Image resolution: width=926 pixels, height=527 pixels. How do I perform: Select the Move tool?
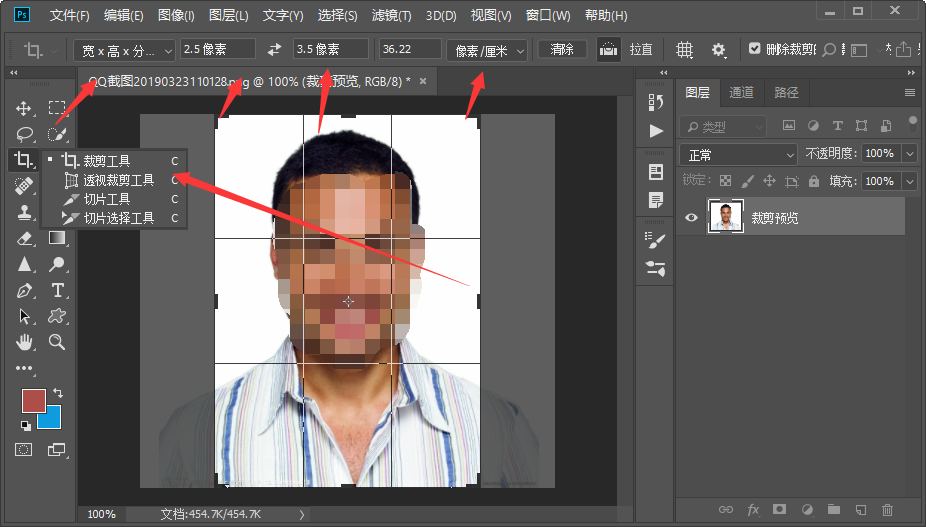pos(24,108)
